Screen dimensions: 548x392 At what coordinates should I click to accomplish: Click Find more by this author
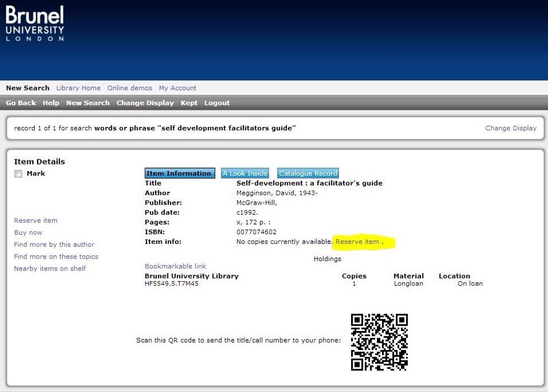pos(54,244)
